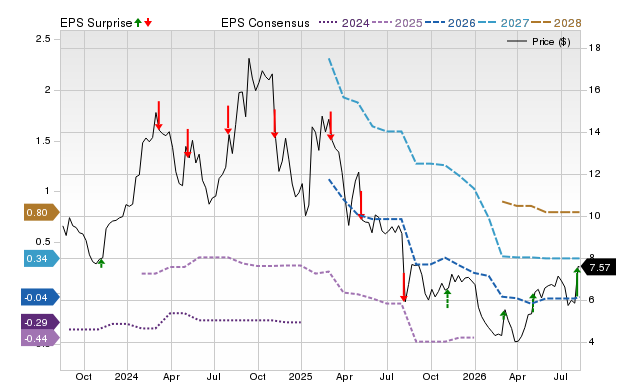Click the Price ($) legend entry
640x382 pixels.
(x=538, y=42)
